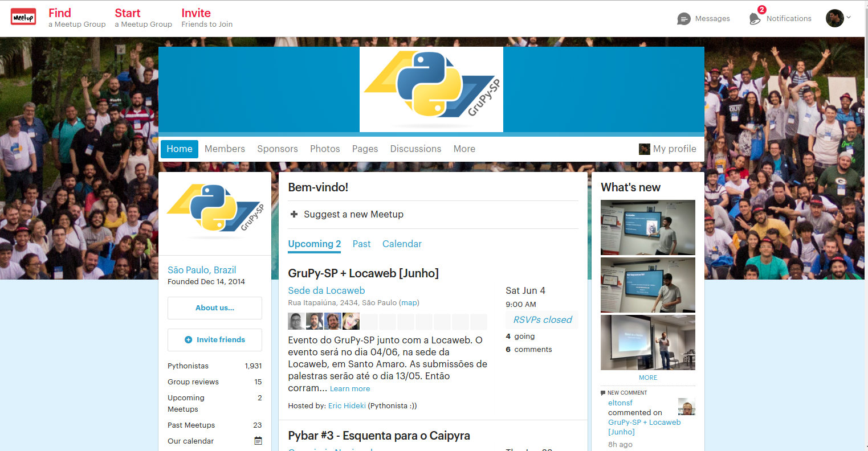Open Past Meetups 23 row
Viewport: 868px width, 451px height.
(x=215, y=425)
